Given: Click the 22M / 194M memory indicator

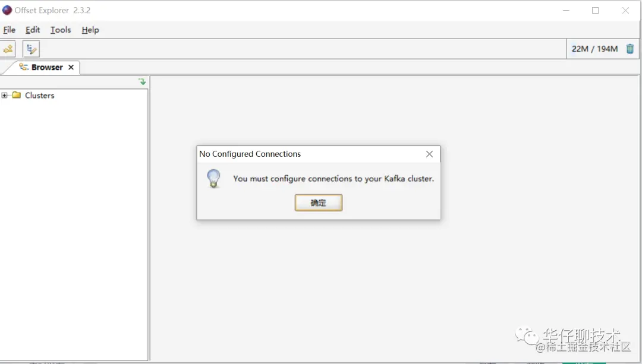Looking at the screenshot, I should [x=594, y=49].
